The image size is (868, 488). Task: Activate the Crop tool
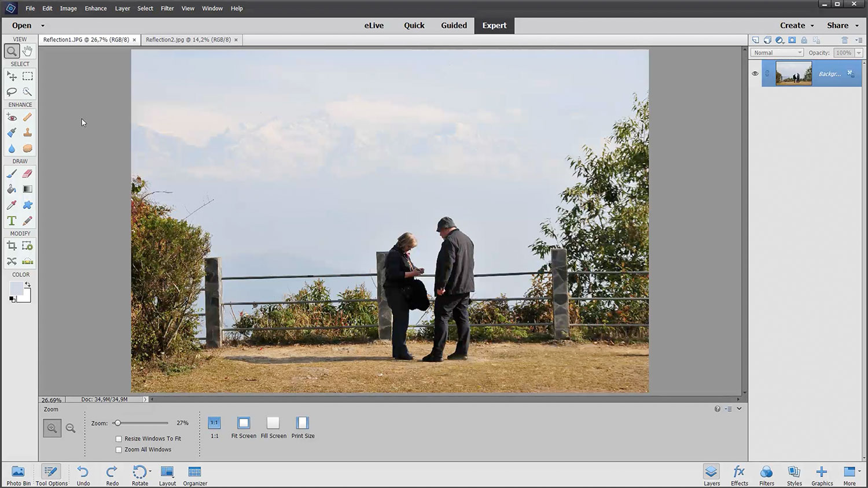point(12,246)
